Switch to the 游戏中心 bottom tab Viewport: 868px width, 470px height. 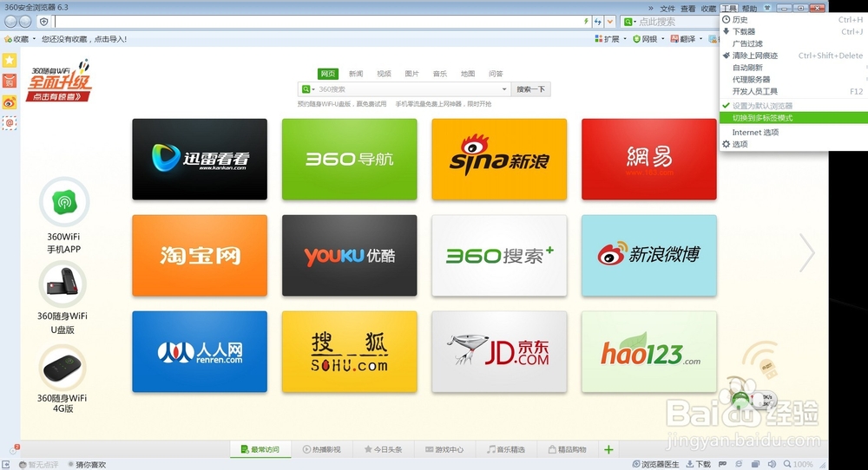[x=444, y=449]
